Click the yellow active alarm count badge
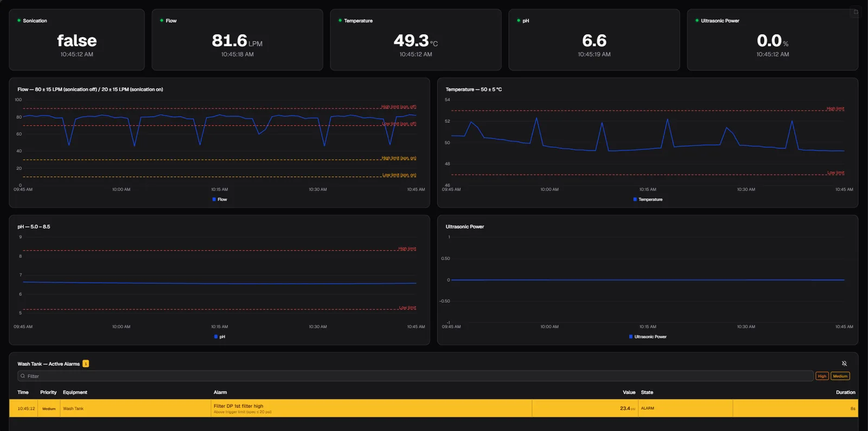The image size is (868, 431). [x=86, y=364]
